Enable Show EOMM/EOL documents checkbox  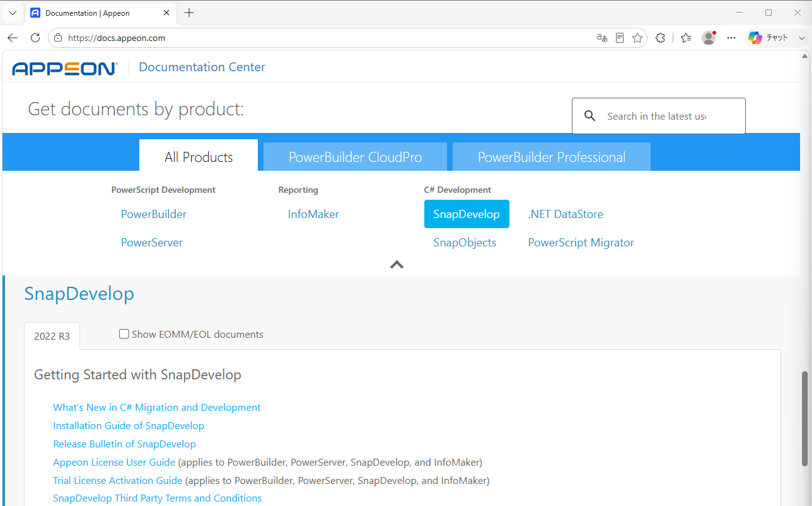point(124,334)
